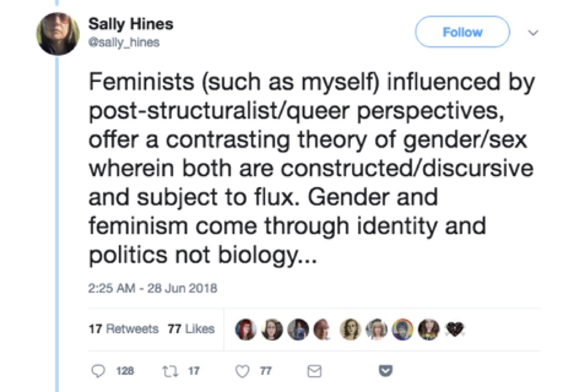This screenshot has height=392, width=574.
Task: Click the blonde-haired liker avatar
Action: pyautogui.click(x=376, y=329)
